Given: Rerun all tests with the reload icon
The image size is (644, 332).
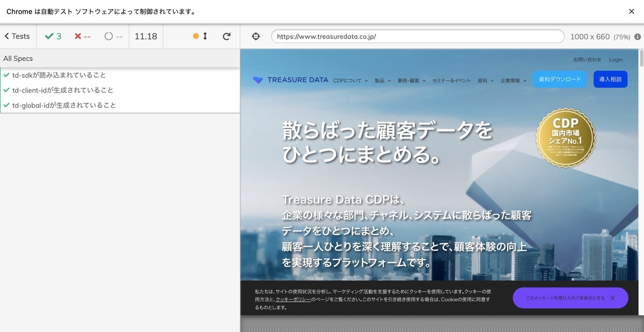Looking at the screenshot, I should tap(226, 36).
